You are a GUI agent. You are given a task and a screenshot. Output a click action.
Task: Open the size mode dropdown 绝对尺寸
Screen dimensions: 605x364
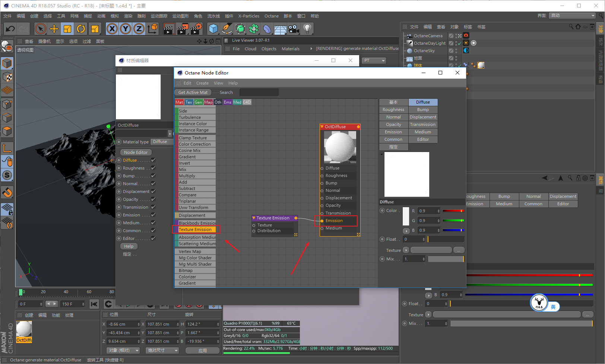(163, 350)
